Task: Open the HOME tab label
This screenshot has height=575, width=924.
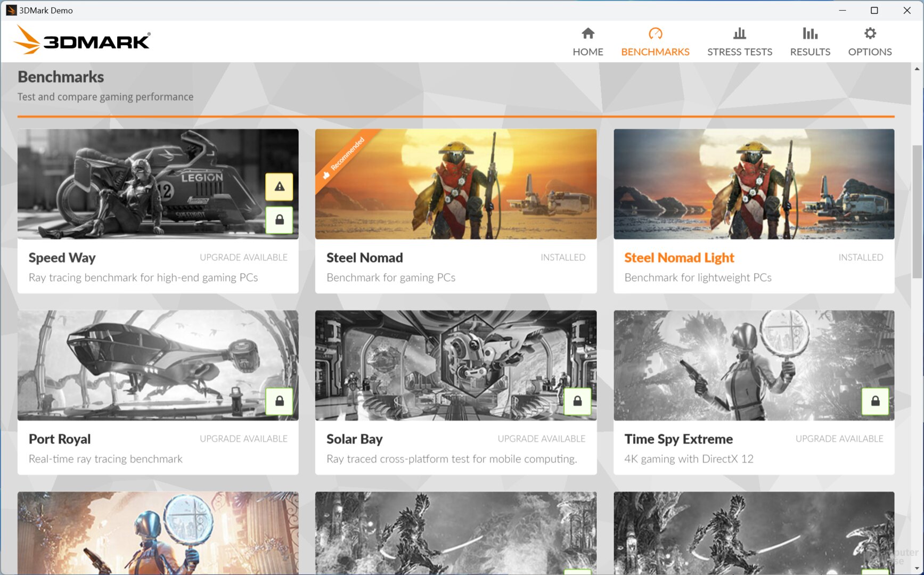Action: (x=588, y=52)
